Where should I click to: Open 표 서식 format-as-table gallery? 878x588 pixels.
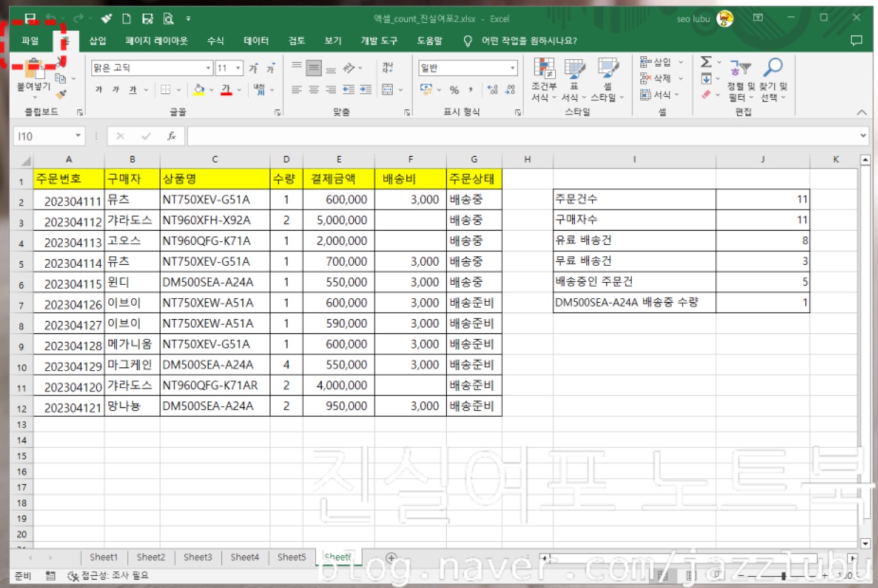(x=574, y=80)
